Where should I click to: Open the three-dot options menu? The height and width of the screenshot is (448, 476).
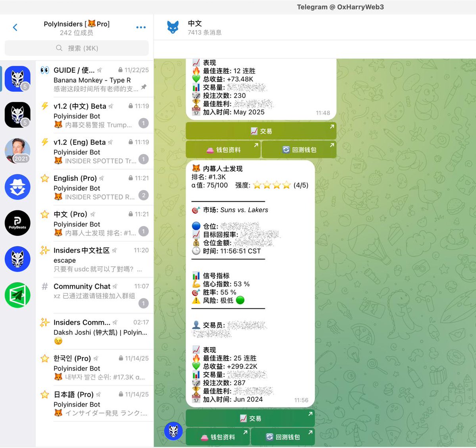pos(141,27)
